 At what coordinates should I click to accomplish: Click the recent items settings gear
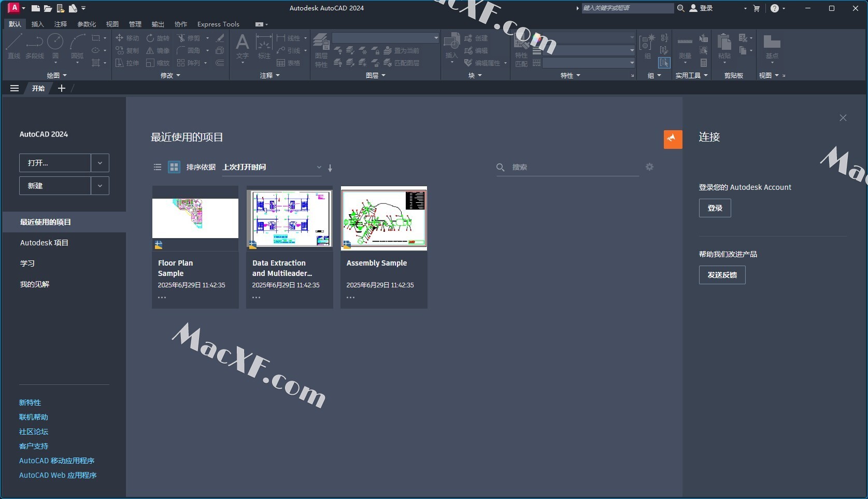(649, 167)
